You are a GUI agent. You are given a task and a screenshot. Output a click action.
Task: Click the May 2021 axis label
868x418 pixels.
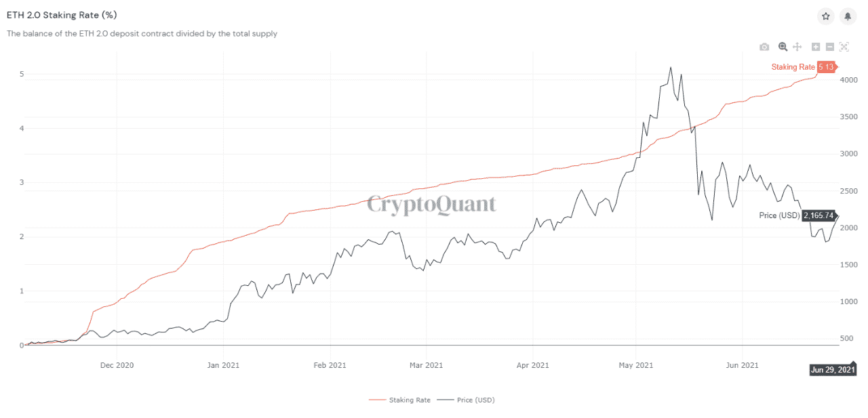635,365
